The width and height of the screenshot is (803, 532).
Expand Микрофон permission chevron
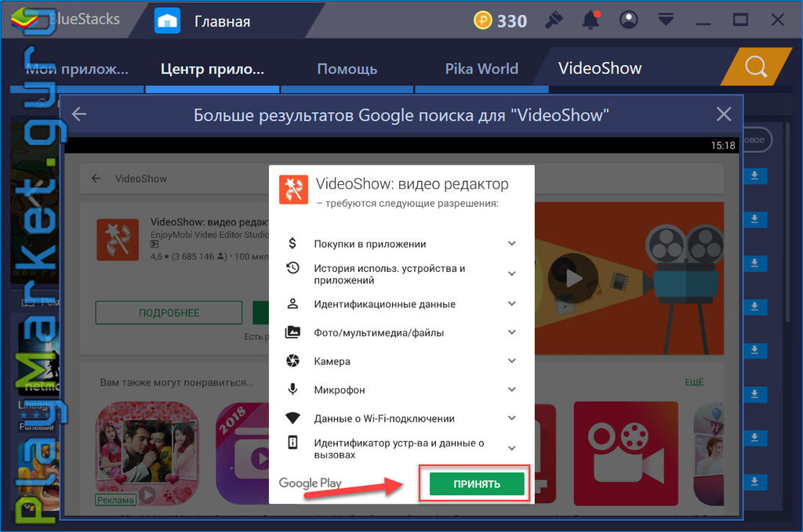(x=511, y=389)
